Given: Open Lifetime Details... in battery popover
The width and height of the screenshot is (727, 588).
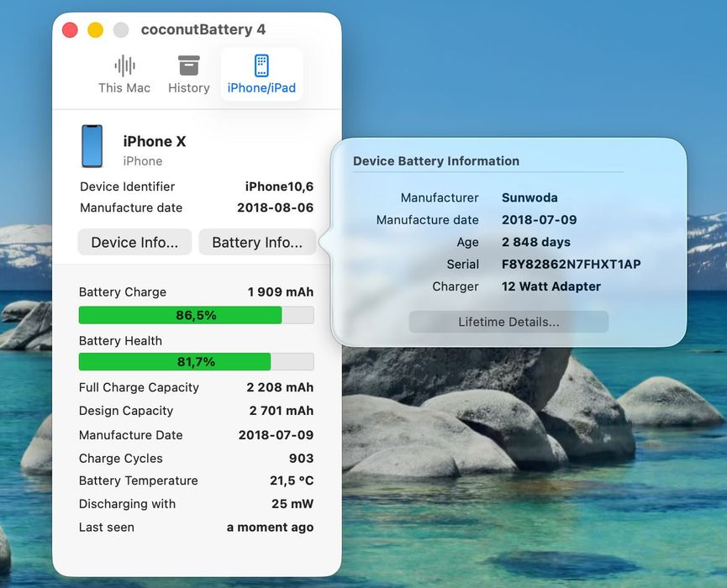Looking at the screenshot, I should [508, 322].
